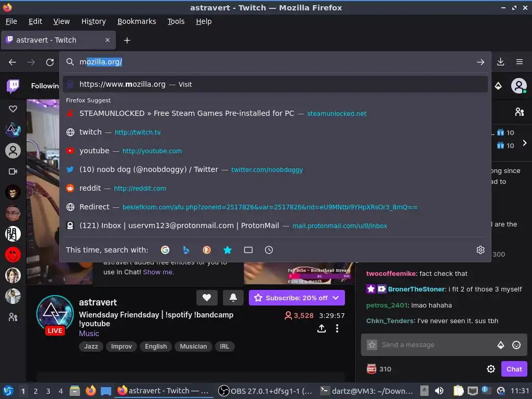Image resolution: width=532 pixels, height=399 pixels.
Task: Select the noob dog Twitter suggestion
Action: [275, 169]
